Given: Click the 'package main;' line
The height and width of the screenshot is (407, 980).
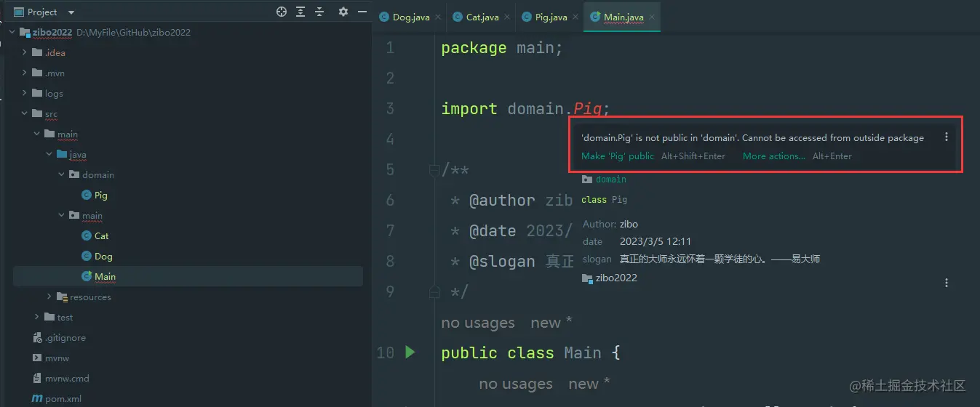Looking at the screenshot, I should point(502,48).
